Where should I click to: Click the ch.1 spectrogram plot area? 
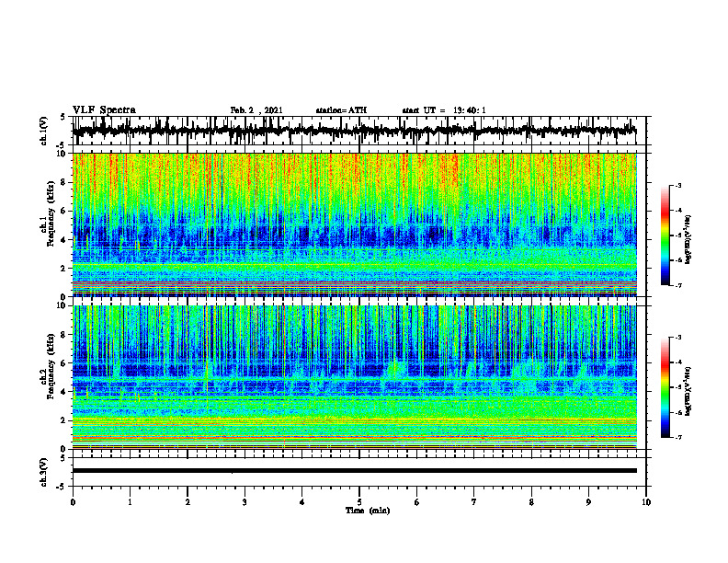(354, 224)
